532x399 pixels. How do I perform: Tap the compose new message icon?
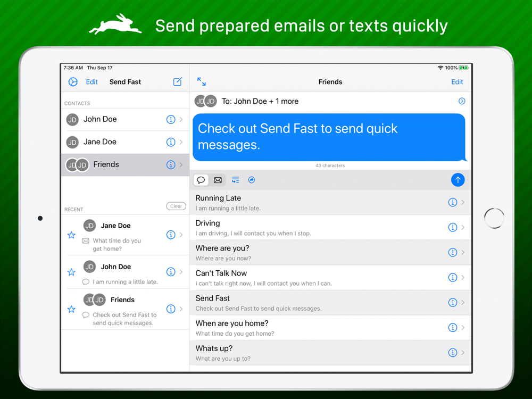coord(178,82)
